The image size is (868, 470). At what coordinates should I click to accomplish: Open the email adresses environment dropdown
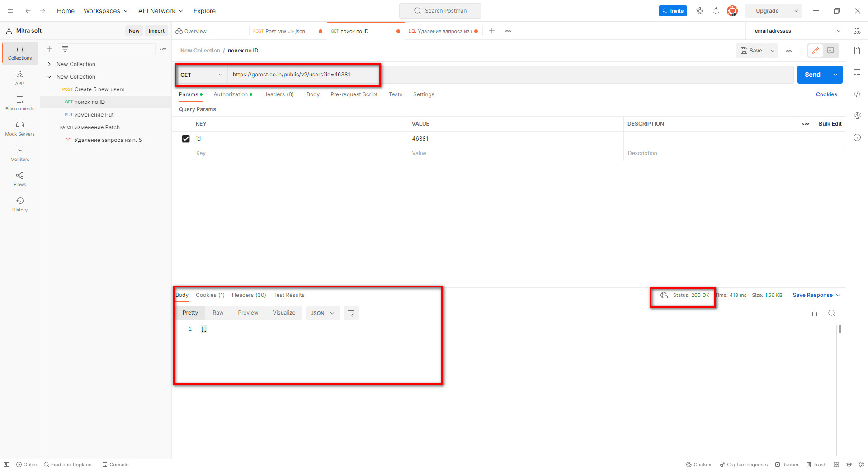797,31
